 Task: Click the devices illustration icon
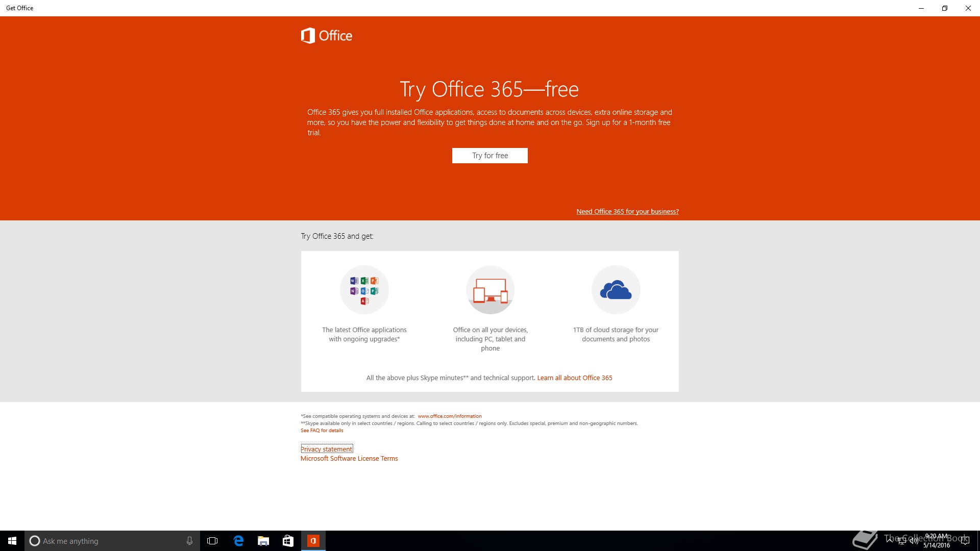pos(490,290)
